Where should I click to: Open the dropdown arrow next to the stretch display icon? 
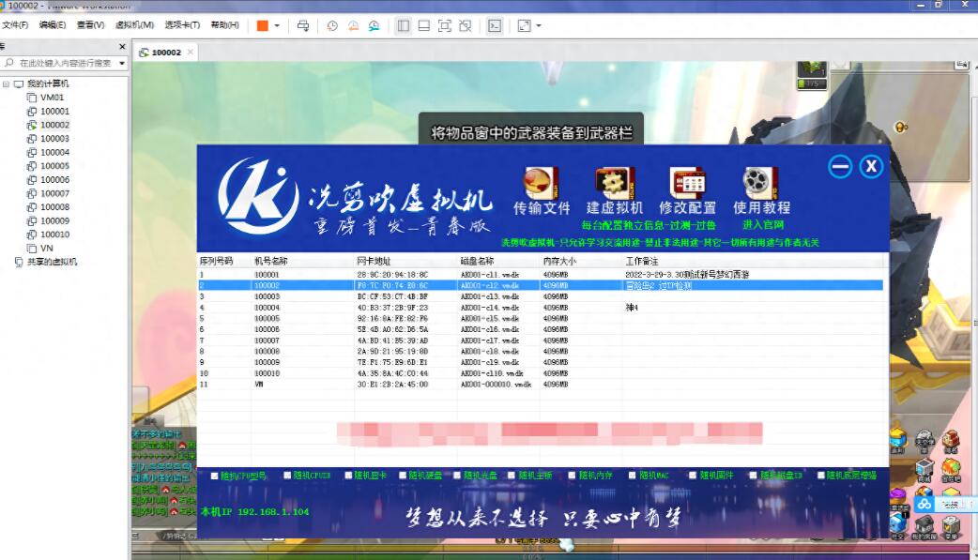539,25
